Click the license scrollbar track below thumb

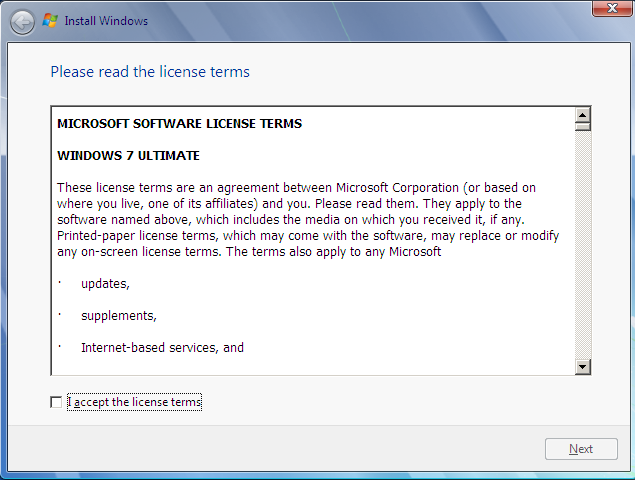click(583, 245)
